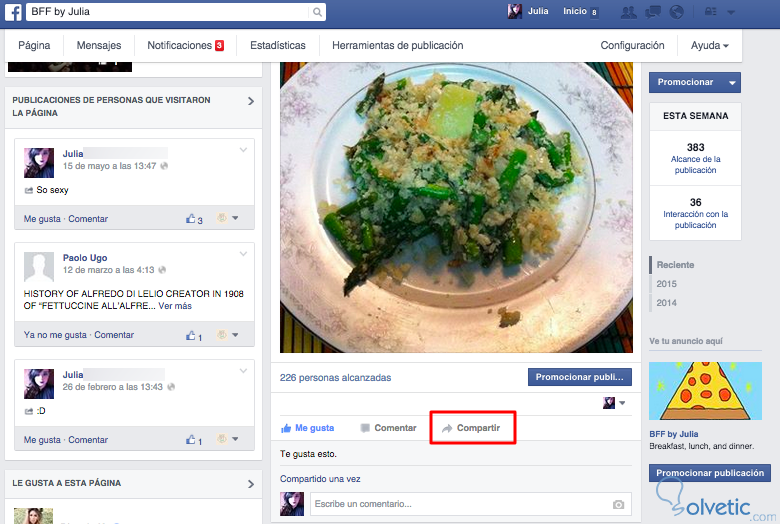Screen dimensions: 780x524
Task: Open Configuración tab
Action: click(632, 45)
